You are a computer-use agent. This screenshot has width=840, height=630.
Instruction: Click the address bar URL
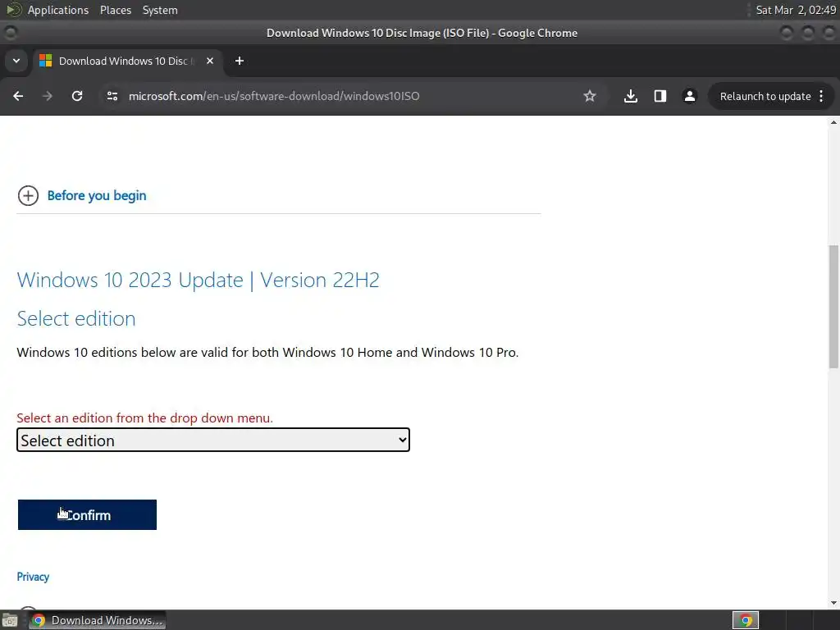pyautogui.click(x=274, y=96)
